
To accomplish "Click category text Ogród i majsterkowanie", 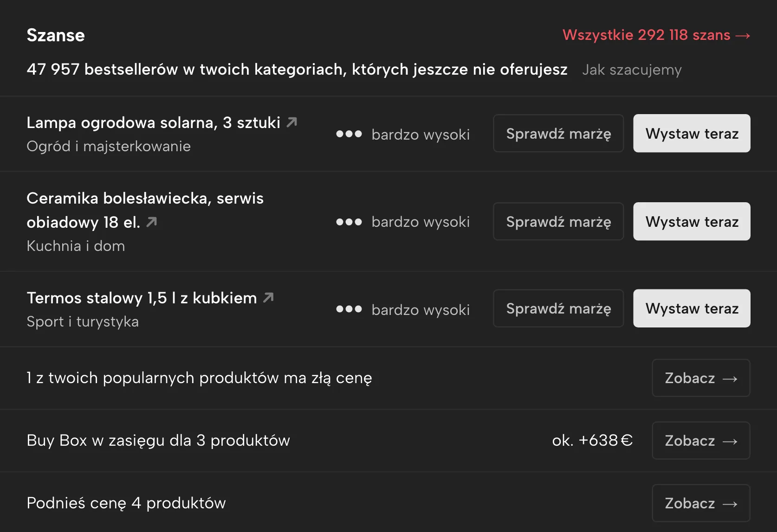I will [x=109, y=146].
